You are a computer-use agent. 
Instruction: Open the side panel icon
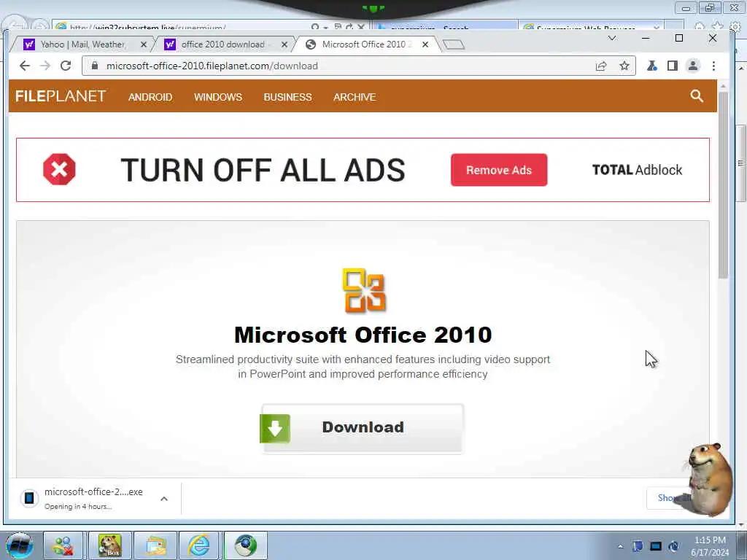coord(672,66)
